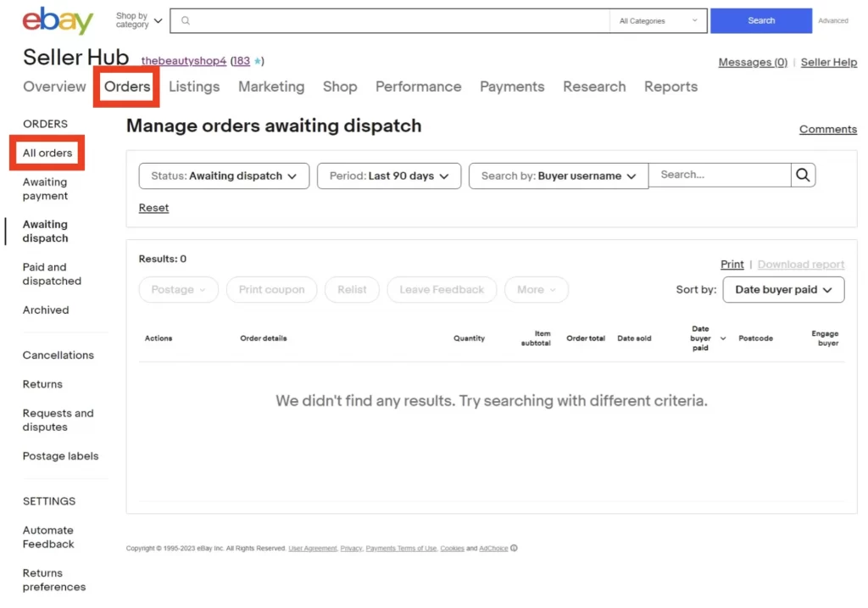Click the magnifier icon inside top search bar
The width and height of the screenshot is (868, 608).
186,20
